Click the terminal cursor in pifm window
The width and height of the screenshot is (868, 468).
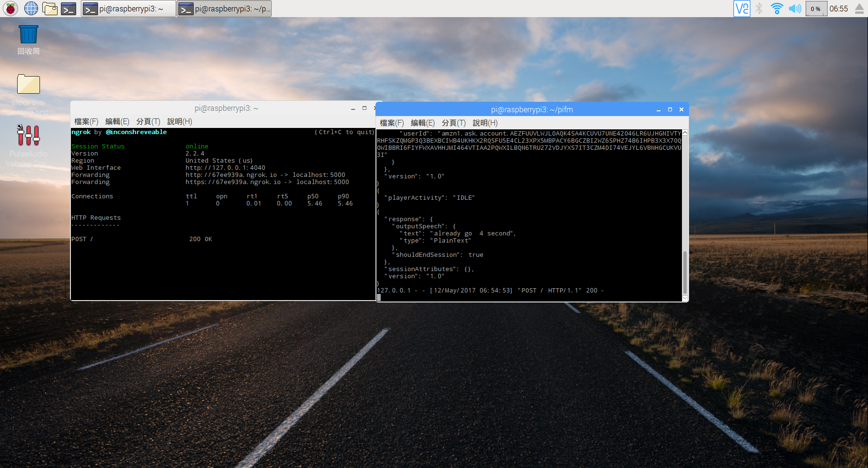click(x=379, y=298)
